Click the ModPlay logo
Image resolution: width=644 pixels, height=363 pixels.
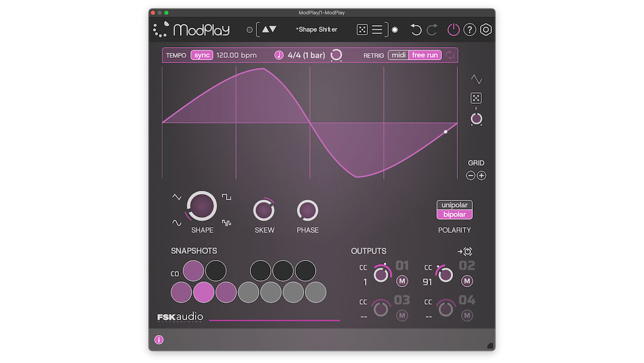point(191,30)
